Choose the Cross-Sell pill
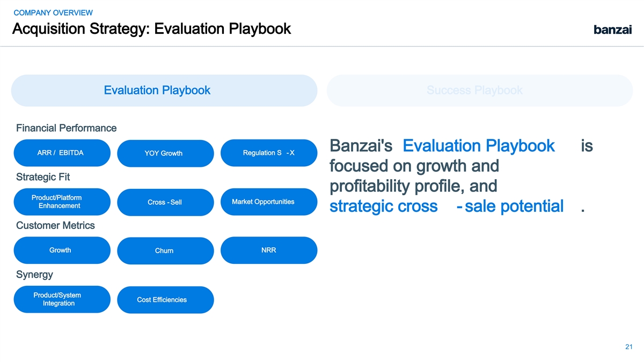The width and height of the screenshot is (644, 362). (164, 202)
